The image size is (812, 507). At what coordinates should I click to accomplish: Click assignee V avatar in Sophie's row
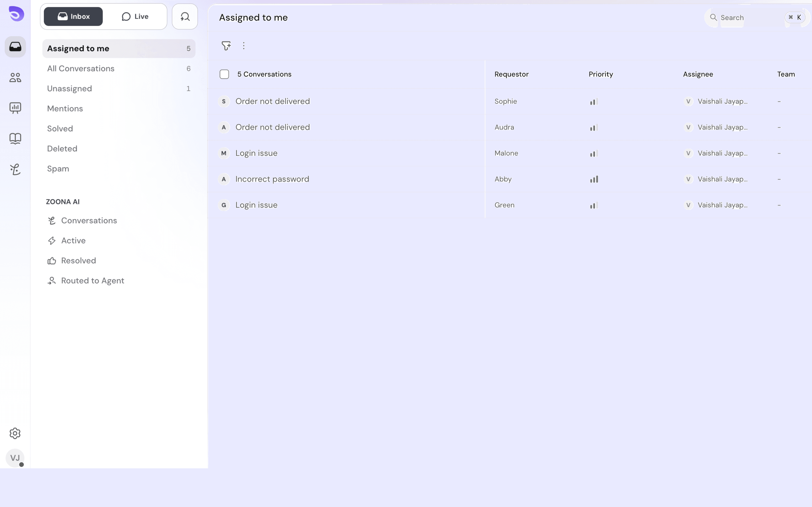[x=688, y=101]
